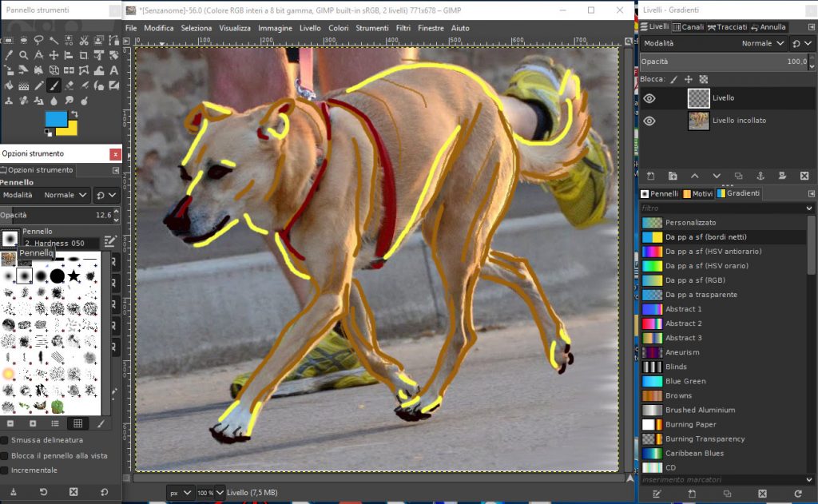Switch to the Pennelli tab
818x504 pixels.
pos(659,193)
